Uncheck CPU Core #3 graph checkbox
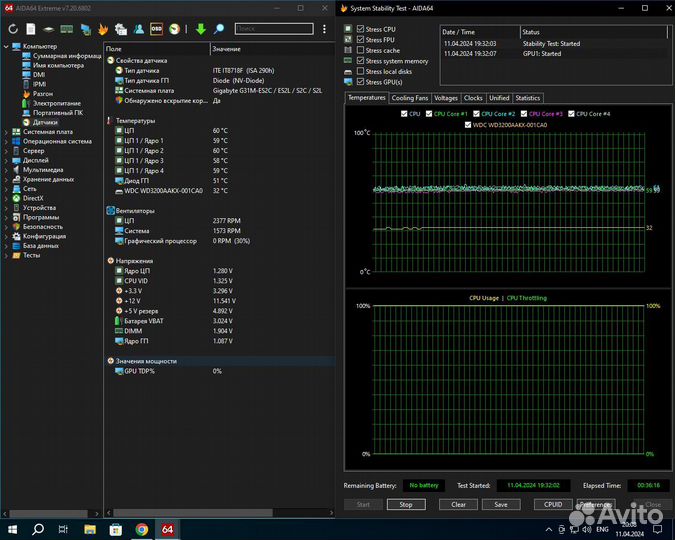675x540 pixels. click(x=523, y=114)
